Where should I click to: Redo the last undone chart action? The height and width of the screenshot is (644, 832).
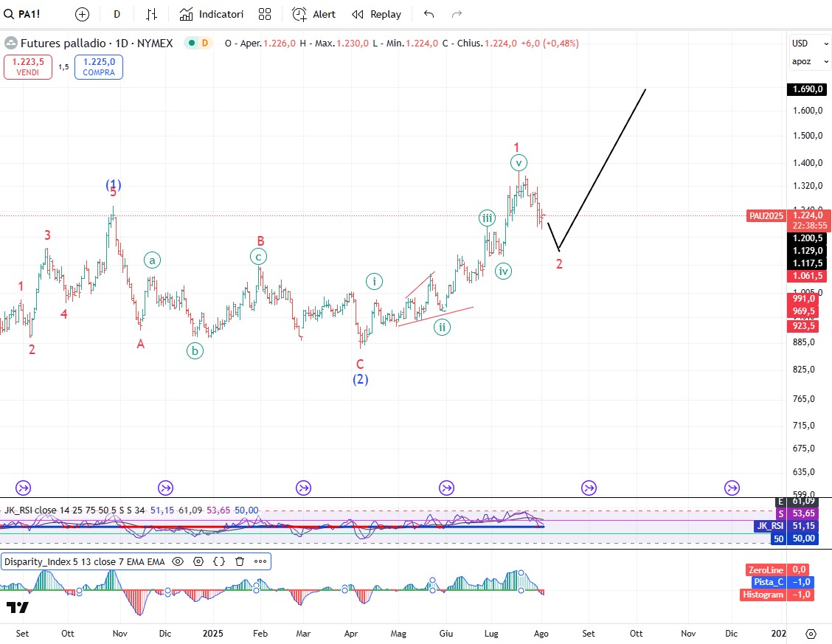click(457, 14)
